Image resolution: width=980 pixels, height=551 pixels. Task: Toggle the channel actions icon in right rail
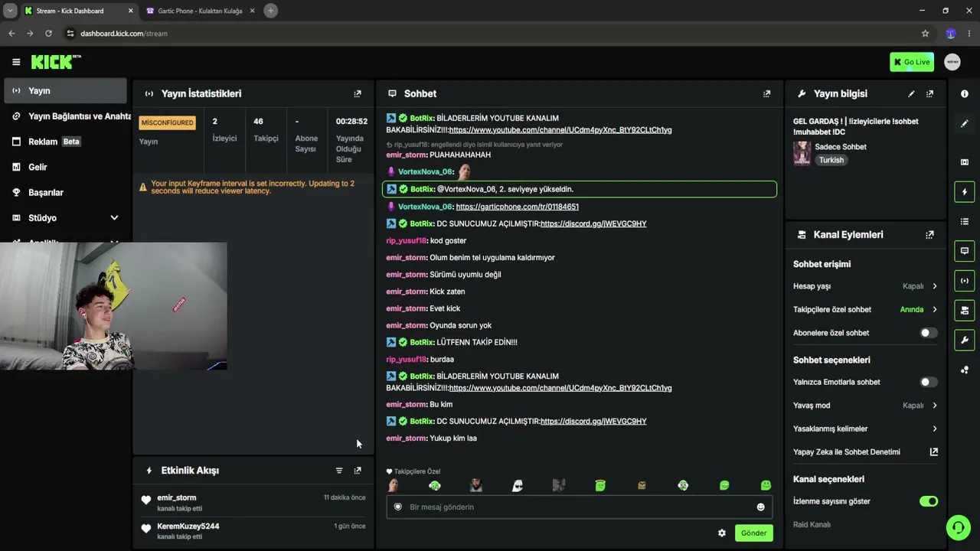tap(965, 311)
